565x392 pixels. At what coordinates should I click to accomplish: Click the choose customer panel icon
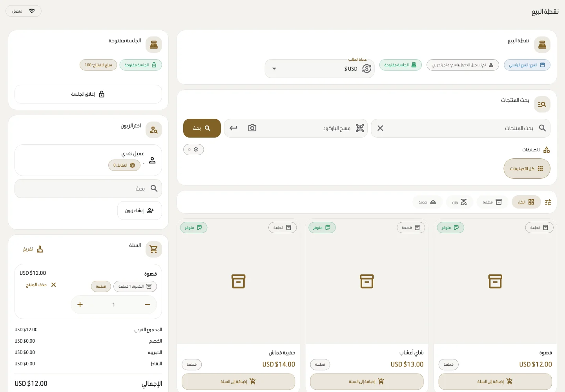click(x=154, y=130)
